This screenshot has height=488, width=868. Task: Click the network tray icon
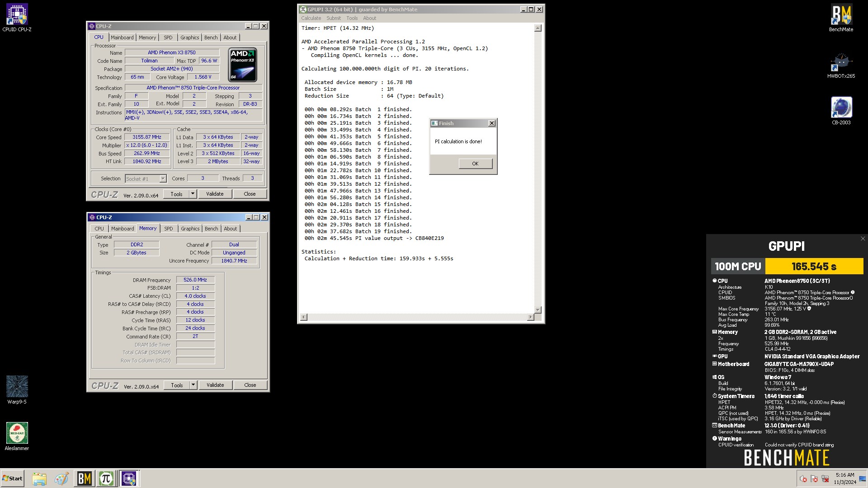(825, 479)
